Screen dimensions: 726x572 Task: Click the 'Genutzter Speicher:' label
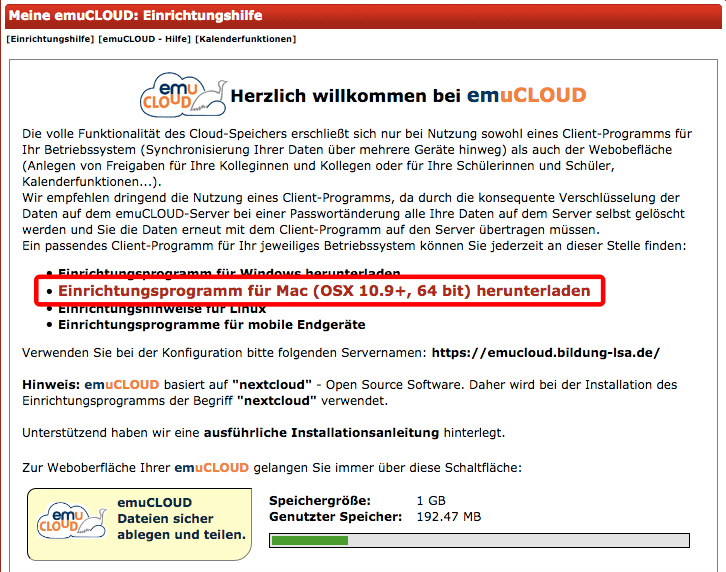click(336, 516)
